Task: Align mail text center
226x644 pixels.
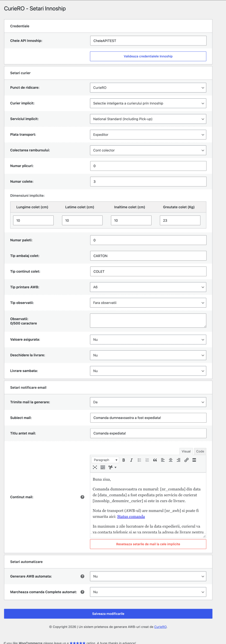Action: pos(171,460)
